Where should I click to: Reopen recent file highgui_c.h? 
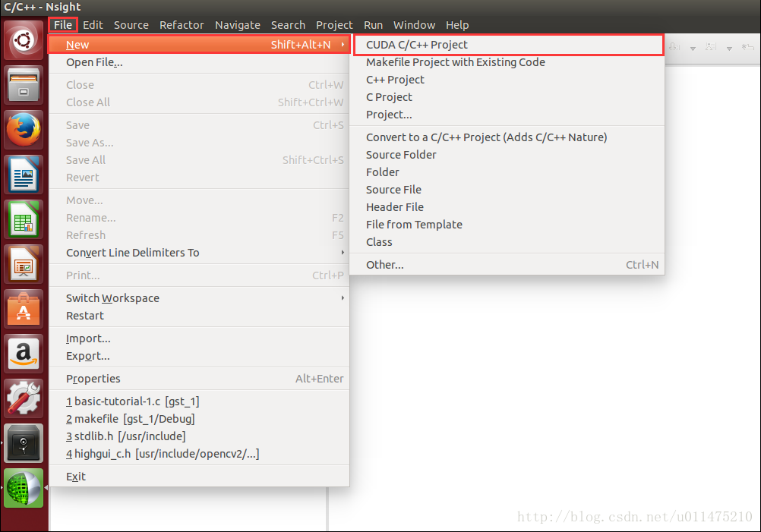(x=199, y=454)
